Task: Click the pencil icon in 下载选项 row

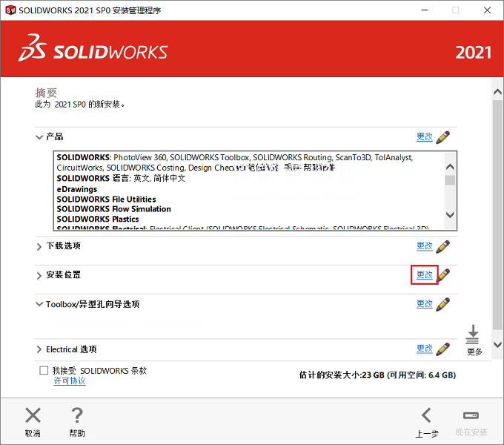Action: point(443,247)
